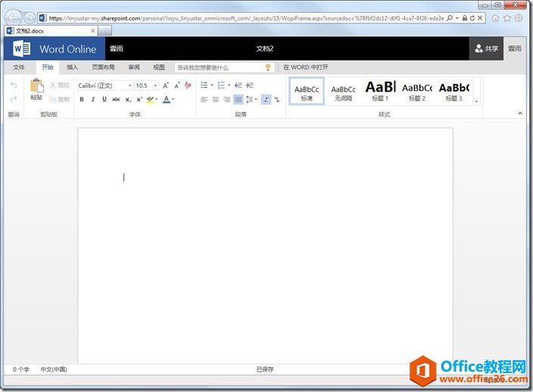Viewport: 533px width, 392px height.
Task: Switch to the 审阅 (Review) tab
Action: (134, 67)
